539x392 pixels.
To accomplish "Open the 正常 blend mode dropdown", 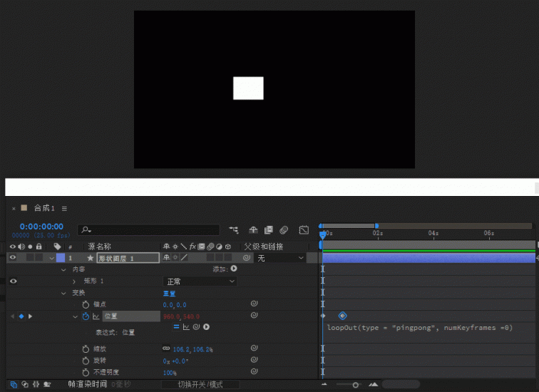I will 200,282.
